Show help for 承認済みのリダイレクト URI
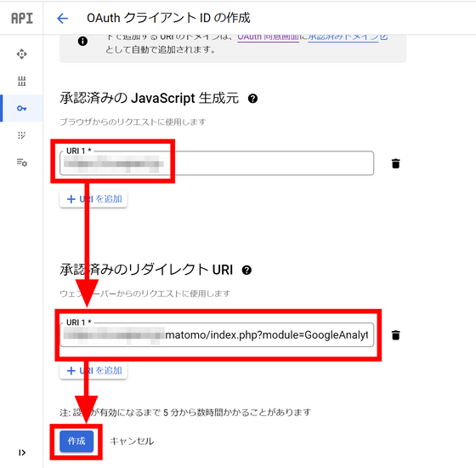 click(246, 270)
